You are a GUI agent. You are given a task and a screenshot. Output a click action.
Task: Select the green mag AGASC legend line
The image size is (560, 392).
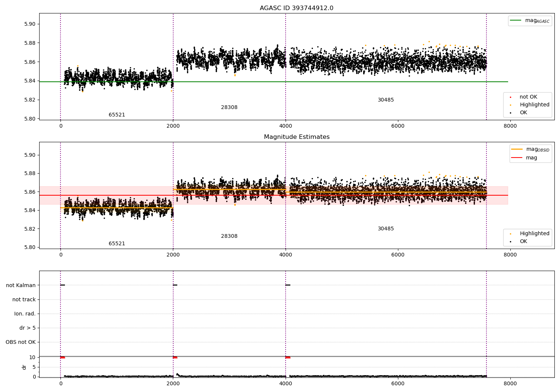coord(516,21)
